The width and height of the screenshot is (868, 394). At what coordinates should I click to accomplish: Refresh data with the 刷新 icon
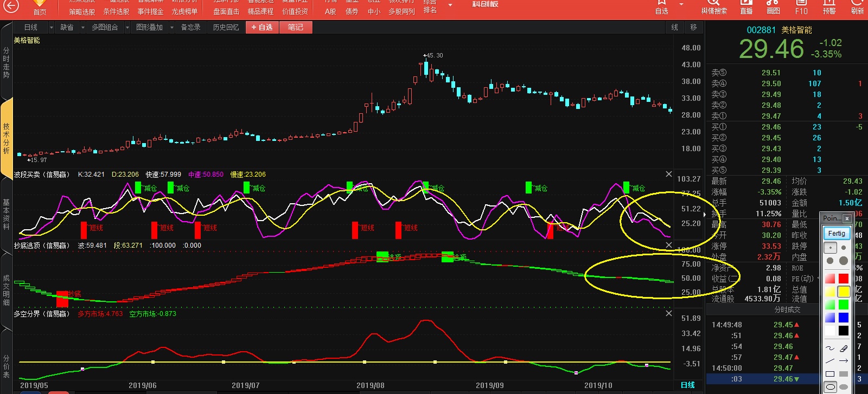point(857,8)
